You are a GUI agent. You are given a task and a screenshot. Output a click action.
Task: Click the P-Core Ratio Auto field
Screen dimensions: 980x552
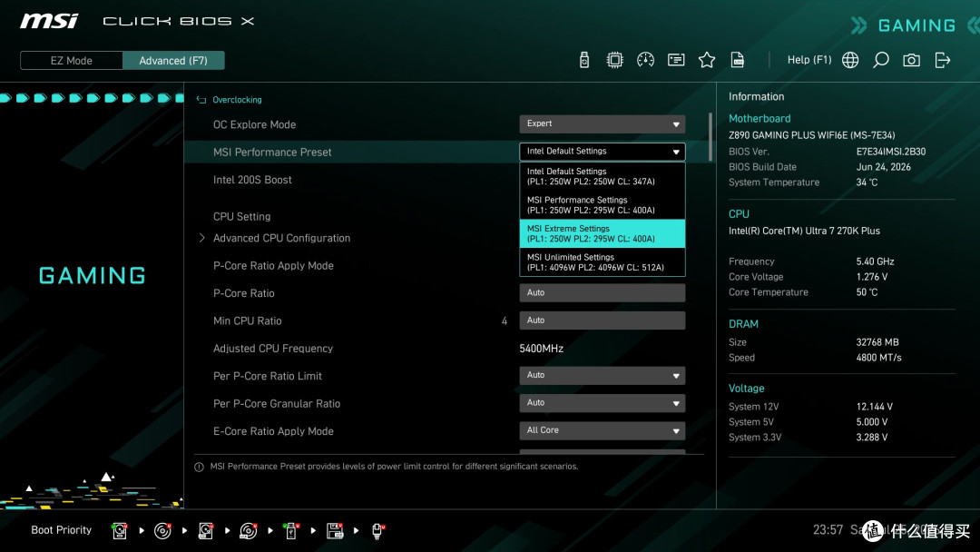pos(602,292)
